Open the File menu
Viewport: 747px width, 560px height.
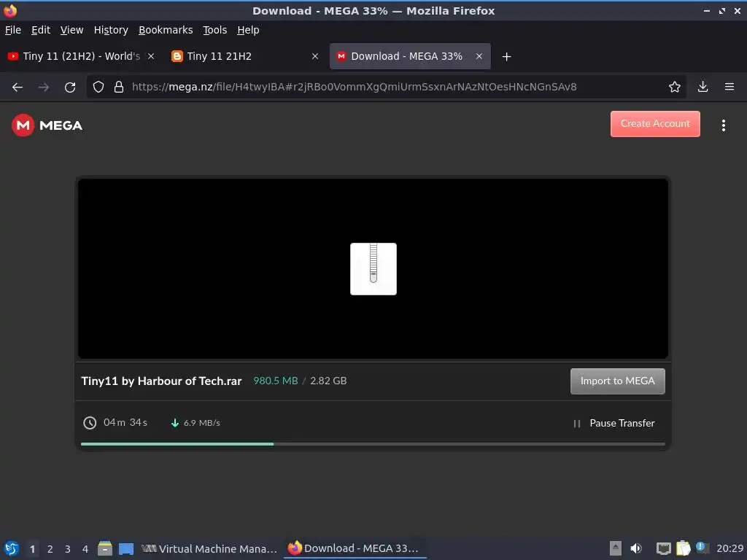pyautogui.click(x=13, y=30)
